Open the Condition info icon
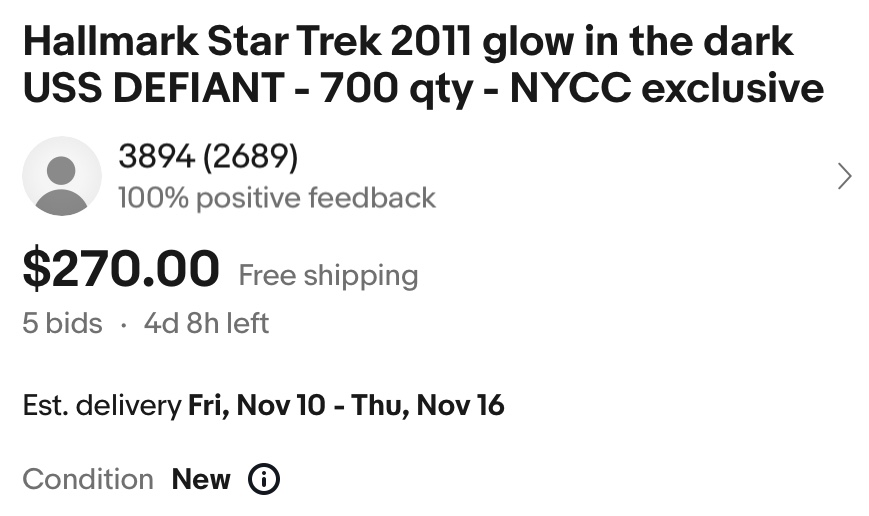Screen dimensions: 869x516 coord(263,479)
